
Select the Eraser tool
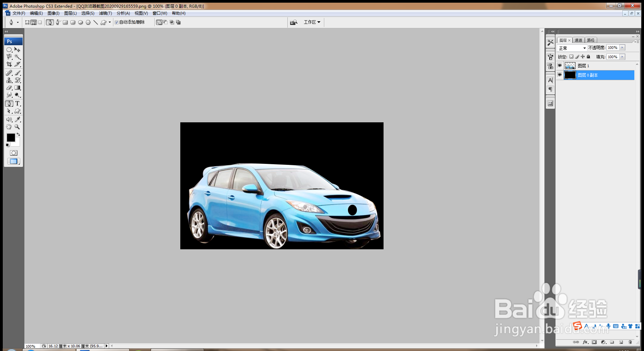pos(9,88)
